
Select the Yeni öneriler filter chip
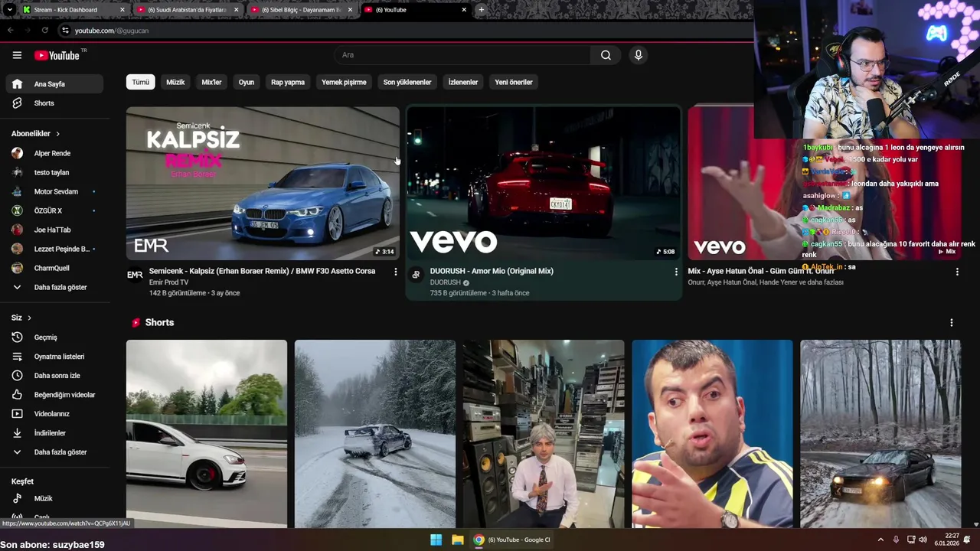(514, 82)
